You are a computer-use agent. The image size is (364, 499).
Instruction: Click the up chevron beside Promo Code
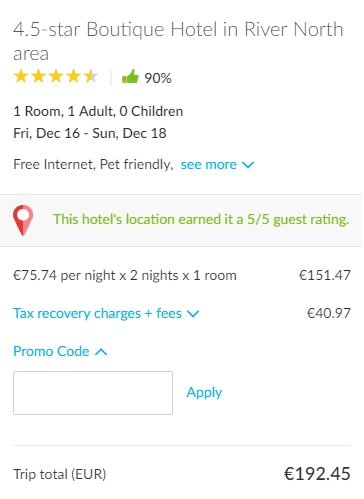click(x=101, y=352)
